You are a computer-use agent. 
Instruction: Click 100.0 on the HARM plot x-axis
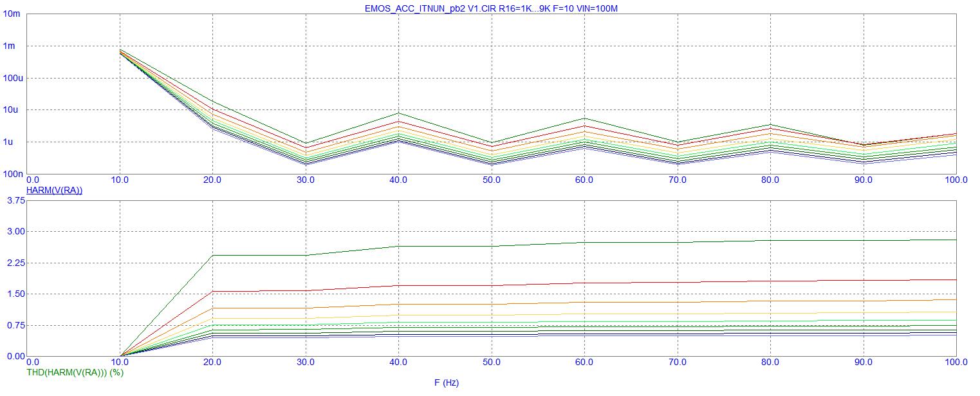point(956,180)
